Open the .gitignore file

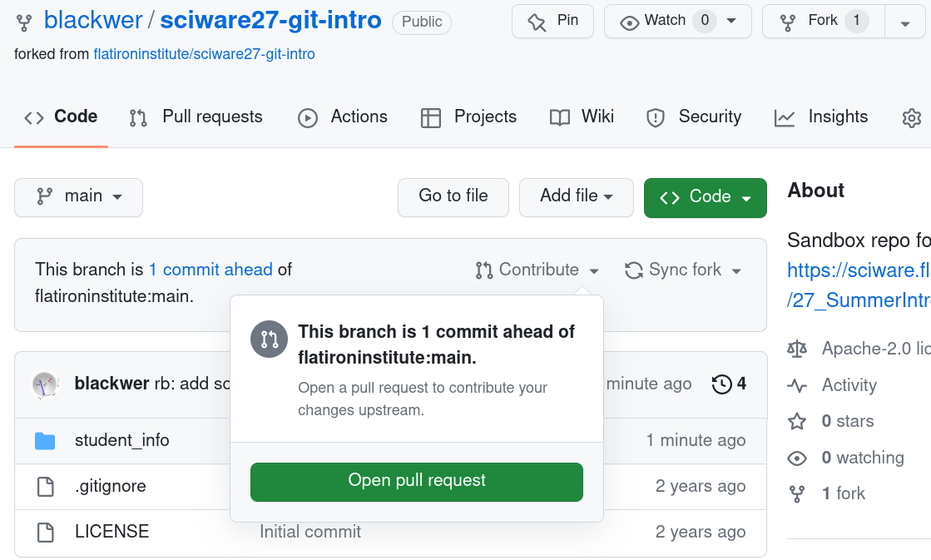point(111,486)
